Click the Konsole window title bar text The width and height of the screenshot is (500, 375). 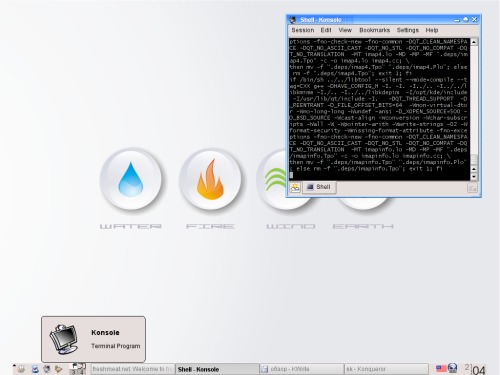[x=321, y=20]
